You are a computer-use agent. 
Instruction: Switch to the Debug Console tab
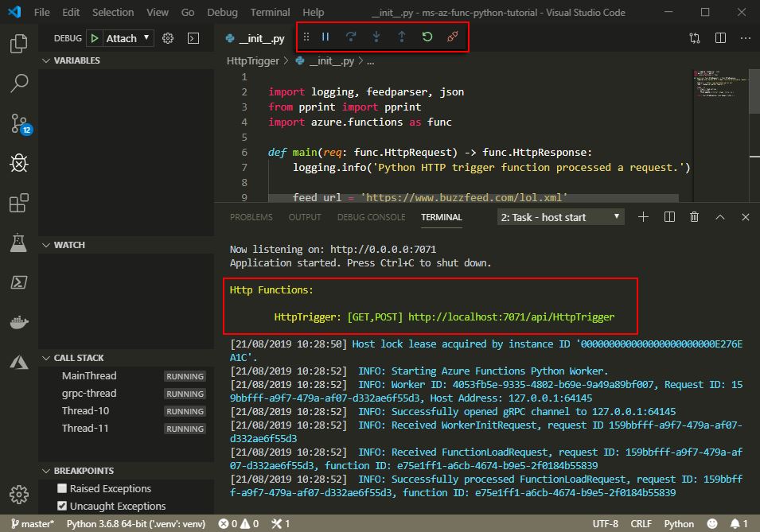371,217
